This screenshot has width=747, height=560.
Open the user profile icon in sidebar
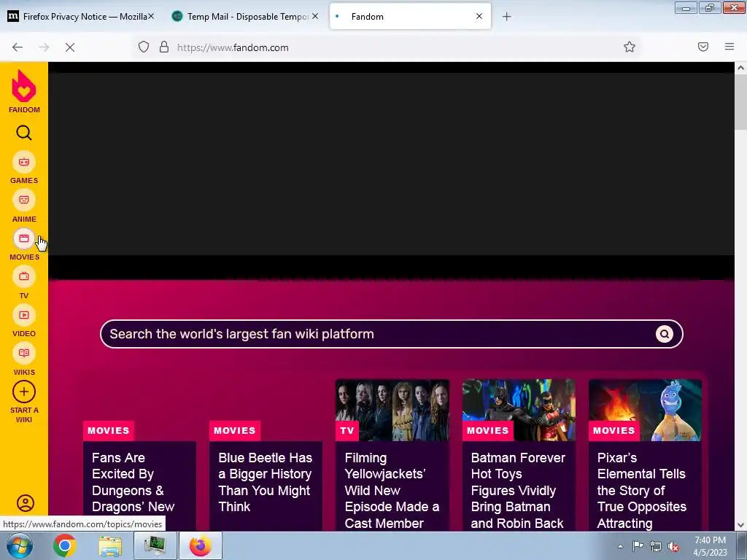pos(26,503)
